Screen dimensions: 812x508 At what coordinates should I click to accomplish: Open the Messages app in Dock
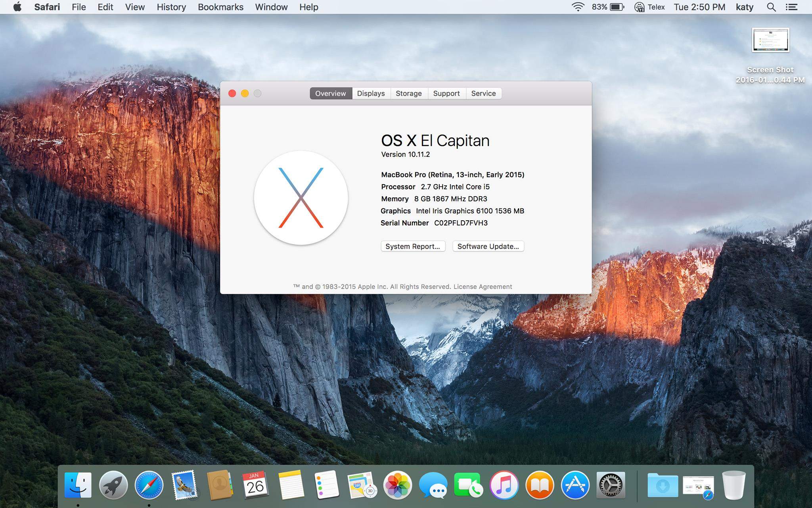(x=433, y=485)
